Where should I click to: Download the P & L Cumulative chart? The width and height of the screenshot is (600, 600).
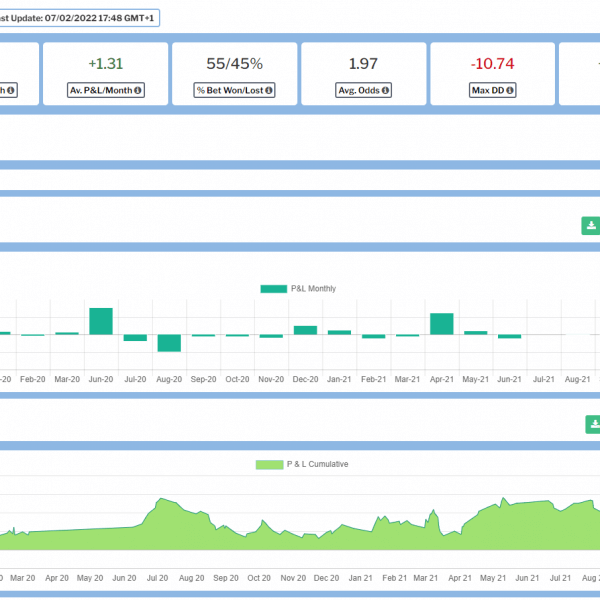pos(593,424)
